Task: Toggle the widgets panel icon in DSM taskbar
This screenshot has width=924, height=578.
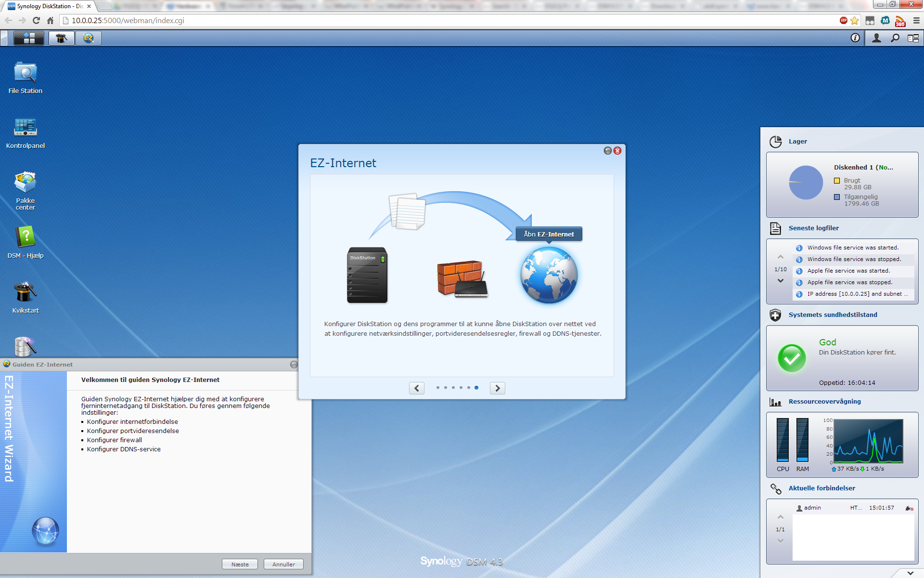Action: point(913,38)
